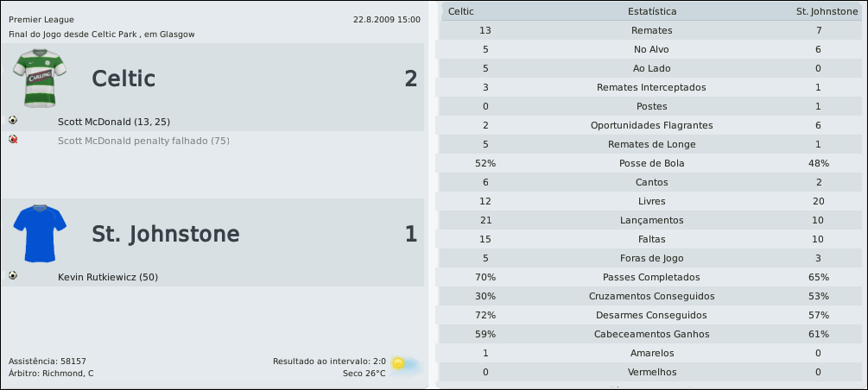The image size is (868, 390).
Task: Click the St. Johnstone stats column header
Action: coord(827,11)
